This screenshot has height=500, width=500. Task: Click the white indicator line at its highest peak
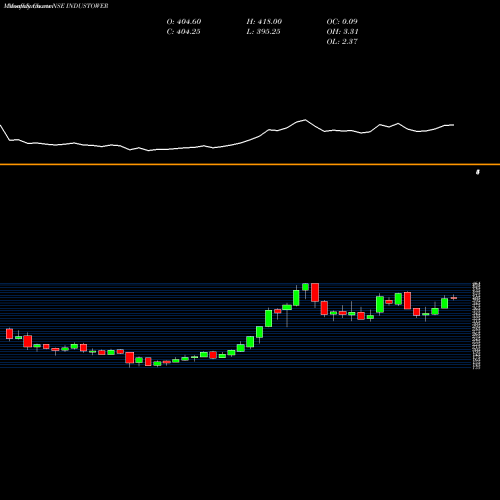[x=305, y=120]
